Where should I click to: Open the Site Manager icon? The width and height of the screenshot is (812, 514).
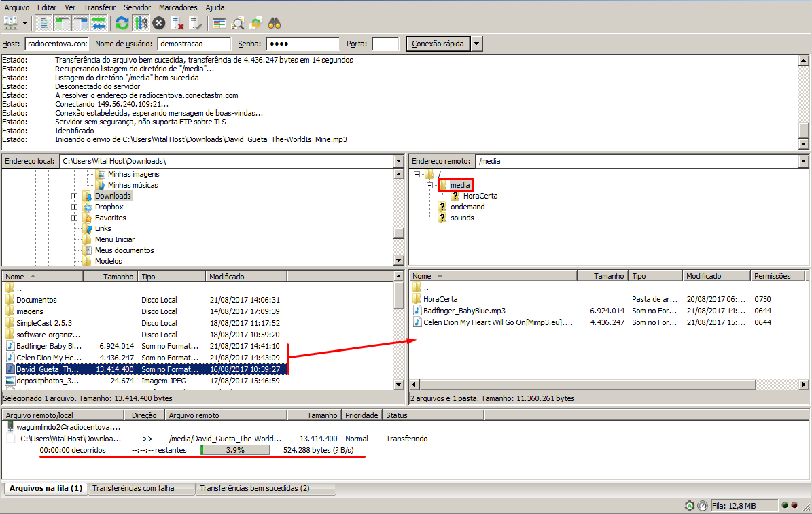coord(10,23)
